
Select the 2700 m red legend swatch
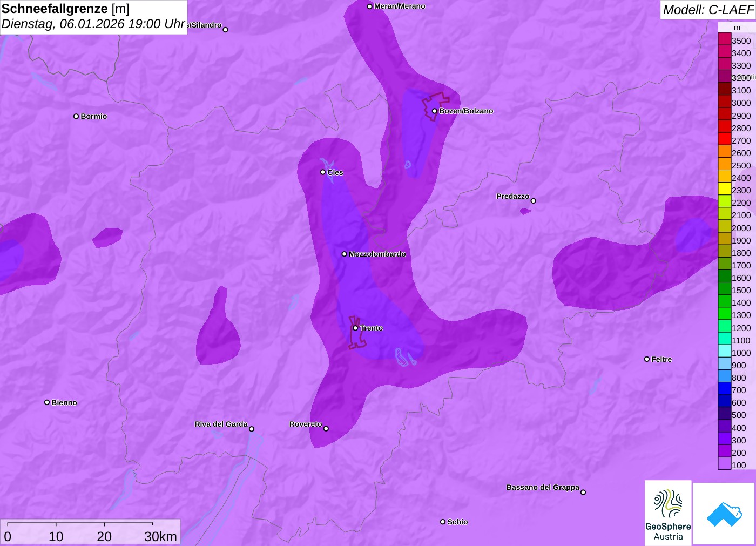pos(725,139)
